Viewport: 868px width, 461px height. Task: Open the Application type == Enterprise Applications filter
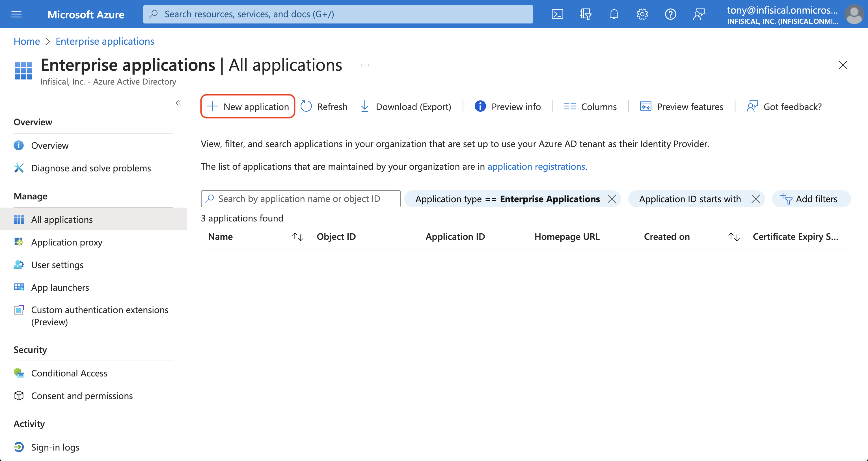508,199
